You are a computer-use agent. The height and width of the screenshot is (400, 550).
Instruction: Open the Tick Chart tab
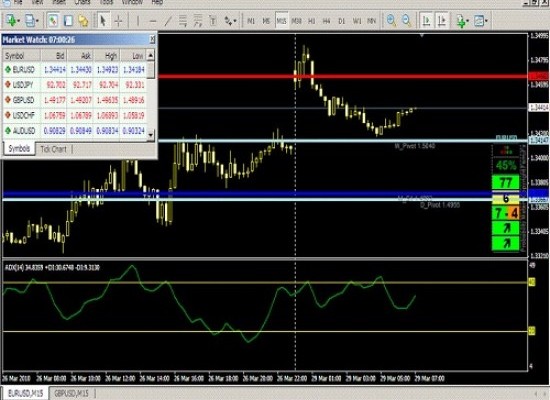(x=53, y=149)
